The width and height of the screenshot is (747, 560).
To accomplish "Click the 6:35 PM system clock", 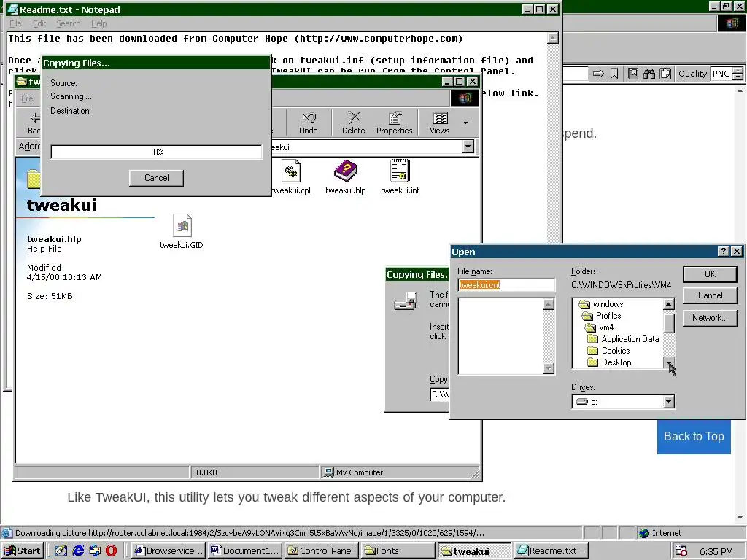I will (716, 551).
